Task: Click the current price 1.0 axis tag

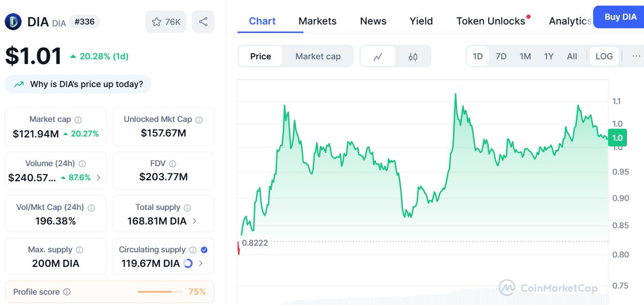Action: click(x=617, y=138)
